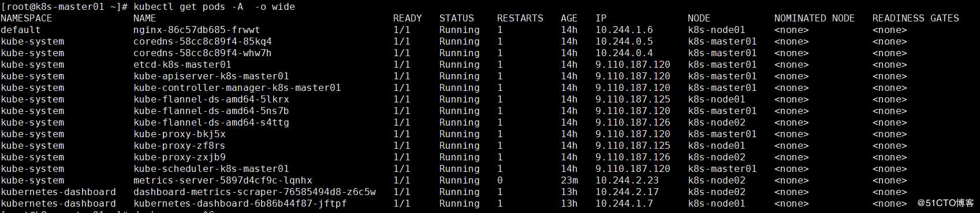This screenshot has width=980, height=213.
Task: Click IP 9.110.187.125 in kube-flannel-ds-amd64-5lkrx row
Action: (x=633, y=100)
